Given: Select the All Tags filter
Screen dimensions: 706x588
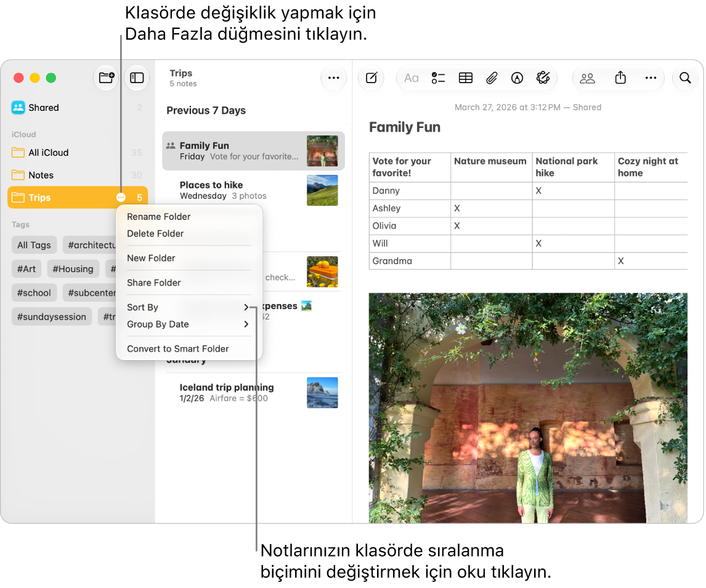Looking at the screenshot, I should (34, 245).
